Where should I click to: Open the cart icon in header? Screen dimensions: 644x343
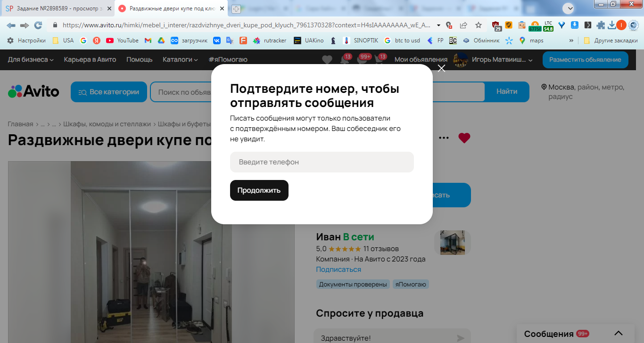click(x=380, y=60)
